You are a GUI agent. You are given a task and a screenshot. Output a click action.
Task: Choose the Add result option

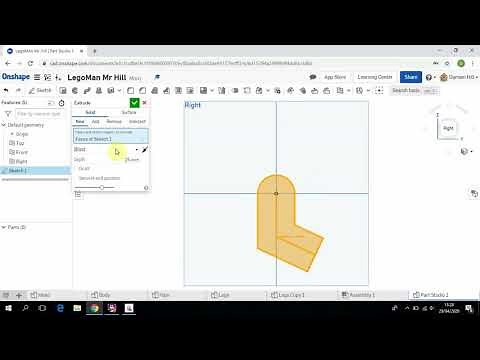(95, 121)
